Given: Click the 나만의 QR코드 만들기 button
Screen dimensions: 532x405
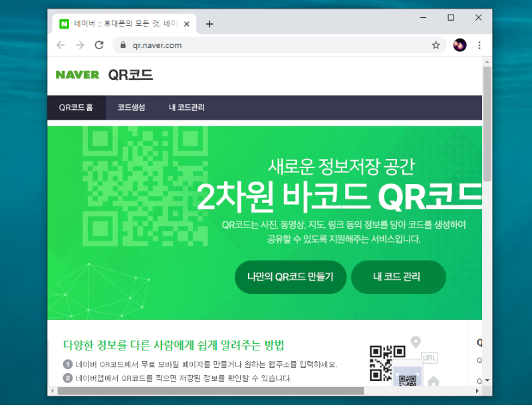Looking at the screenshot, I should [x=291, y=277].
